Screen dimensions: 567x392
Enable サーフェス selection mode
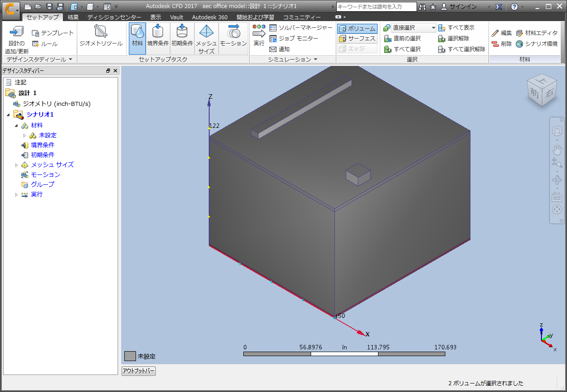357,39
